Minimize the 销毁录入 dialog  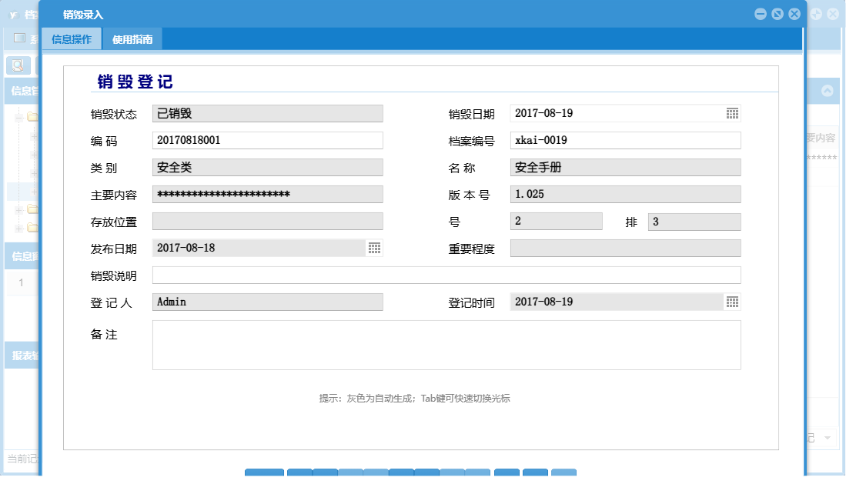coord(760,14)
